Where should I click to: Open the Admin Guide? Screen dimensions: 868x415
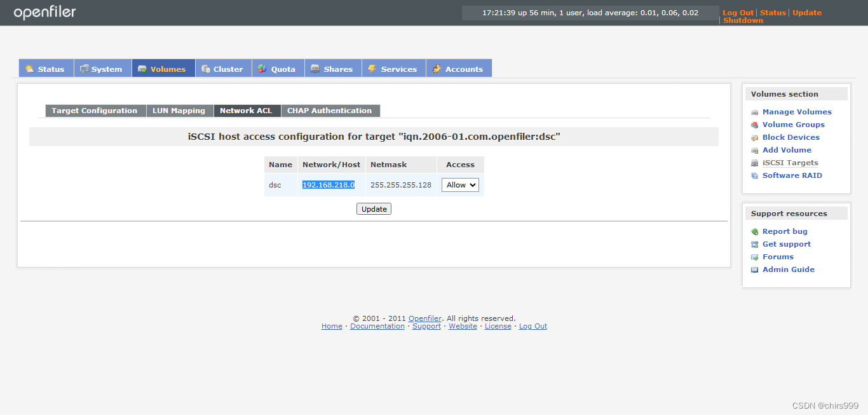click(x=789, y=269)
